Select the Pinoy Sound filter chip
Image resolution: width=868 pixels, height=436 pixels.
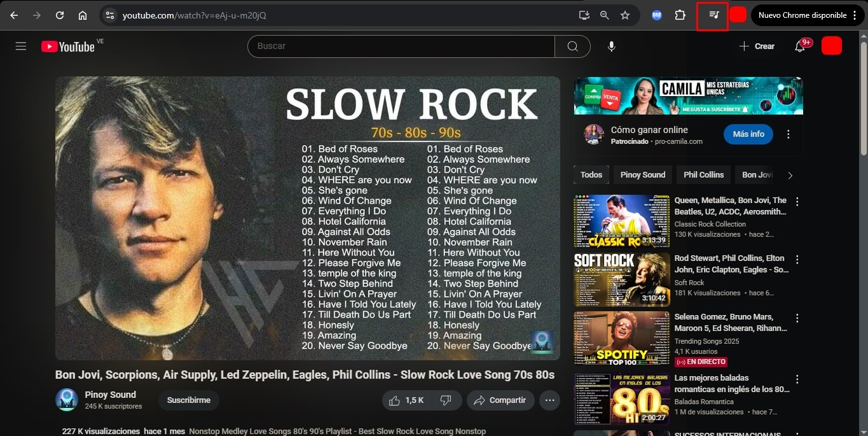[x=643, y=175]
